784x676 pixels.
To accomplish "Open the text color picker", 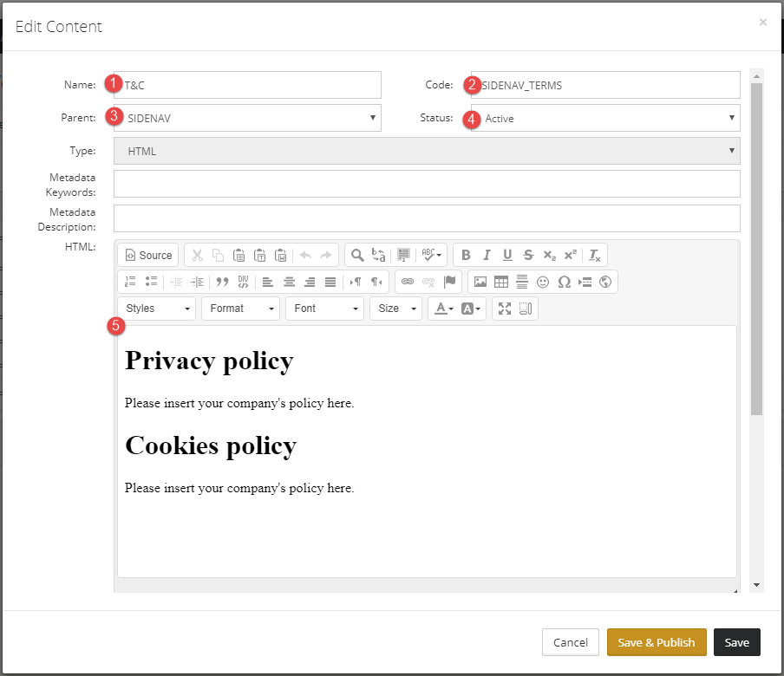I will 443,309.
